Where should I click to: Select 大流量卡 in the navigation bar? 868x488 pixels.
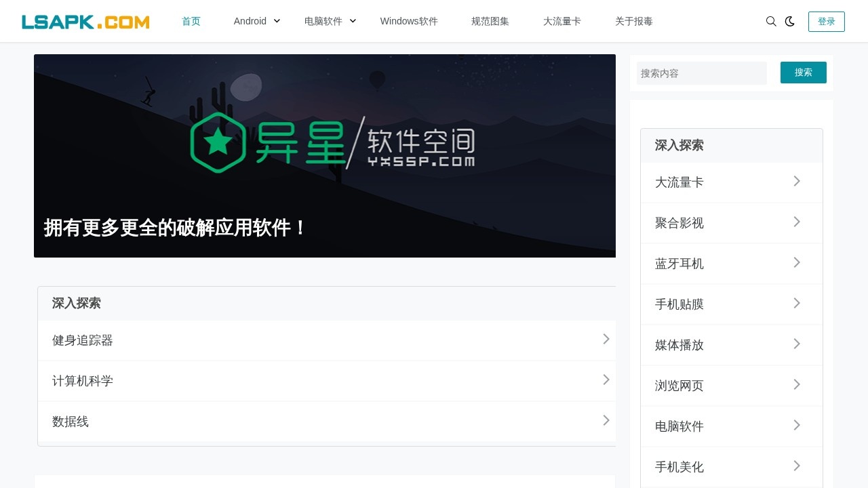tap(562, 21)
